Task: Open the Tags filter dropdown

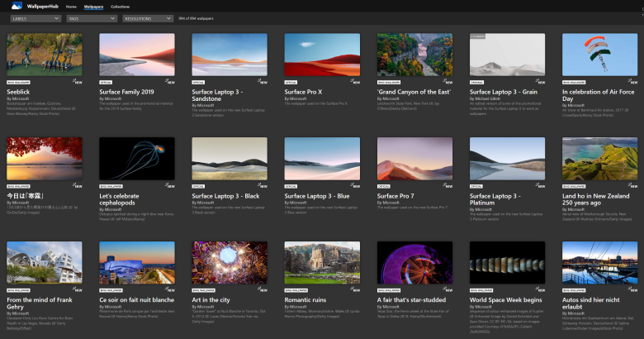Action: 92,17
